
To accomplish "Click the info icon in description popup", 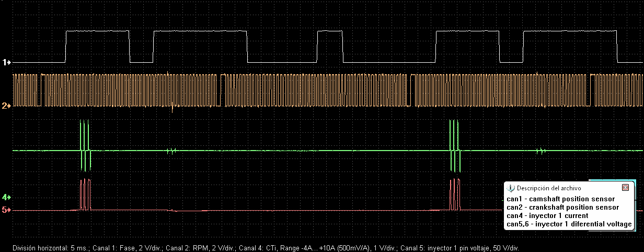I will click(x=511, y=188).
